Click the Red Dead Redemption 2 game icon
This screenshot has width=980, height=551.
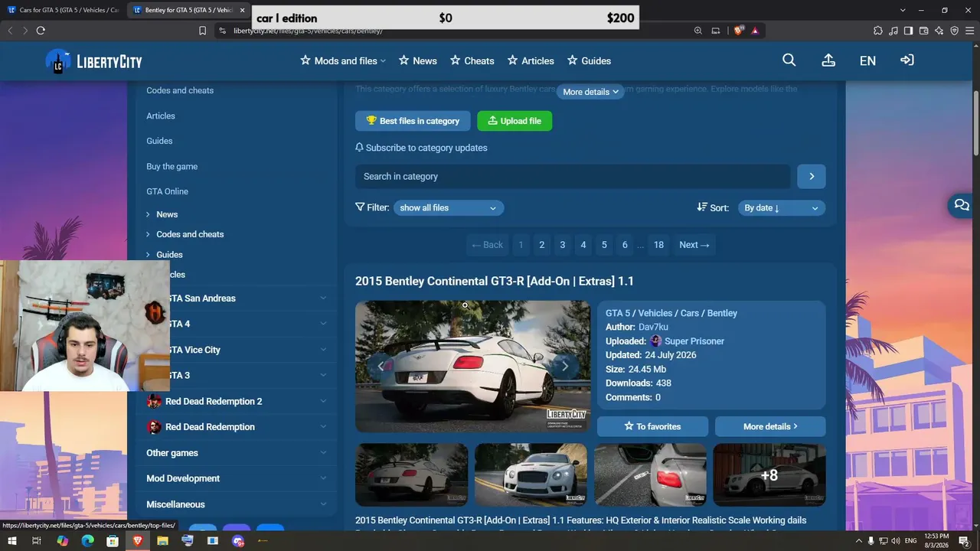click(x=154, y=401)
